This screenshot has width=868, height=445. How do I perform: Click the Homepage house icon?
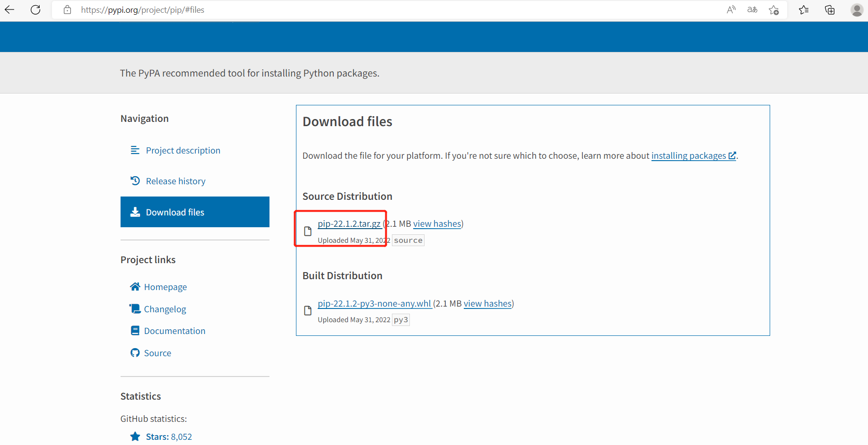click(135, 287)
